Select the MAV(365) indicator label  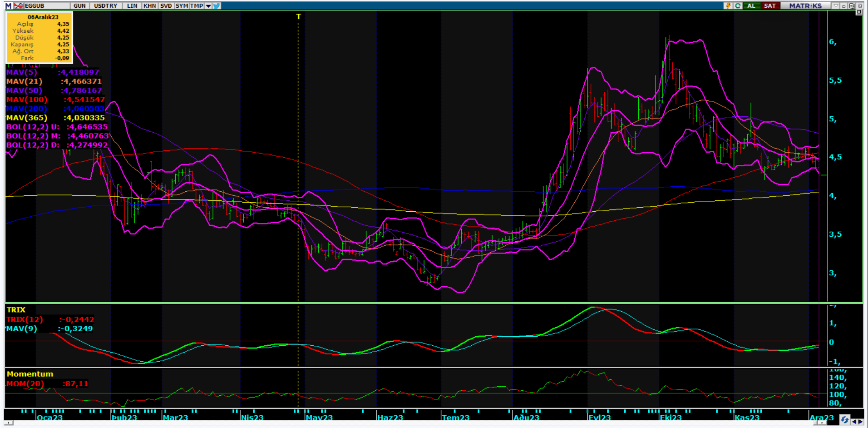(x=27, y=118)
